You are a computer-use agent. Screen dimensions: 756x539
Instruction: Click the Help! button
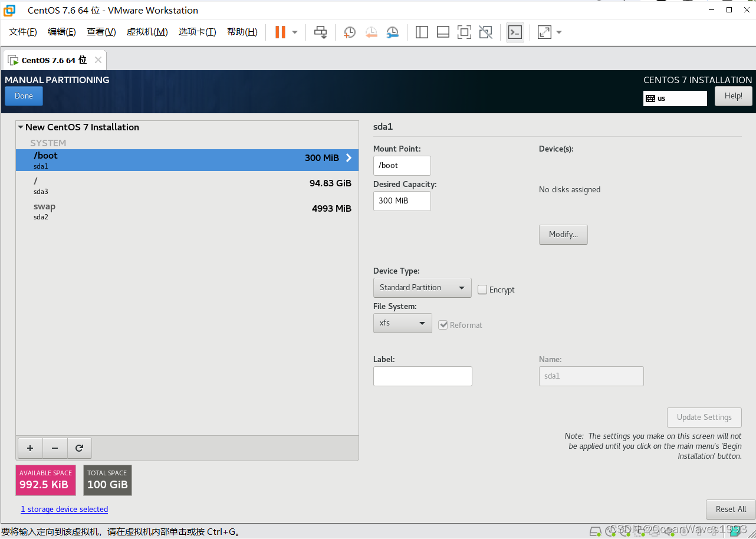point(734,96)
